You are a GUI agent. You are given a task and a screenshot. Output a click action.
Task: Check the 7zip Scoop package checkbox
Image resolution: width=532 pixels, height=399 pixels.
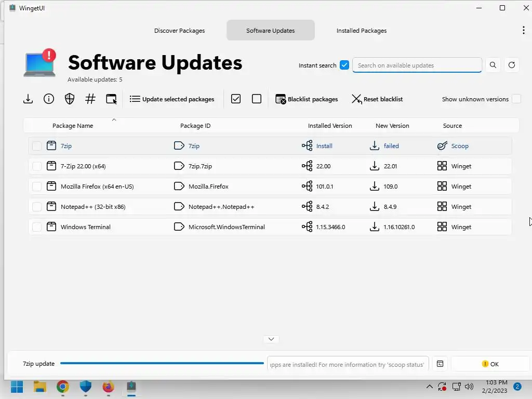click(x=37, y=146)
